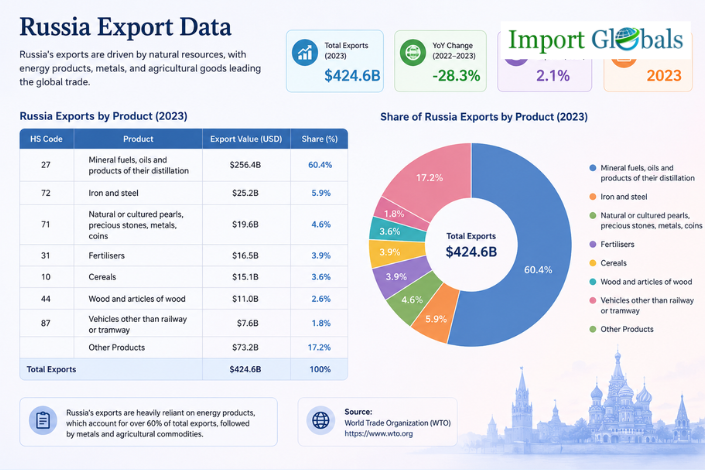Click the HS code 87 cell
This screenshot has width=705, height=470.
point(46,323)
